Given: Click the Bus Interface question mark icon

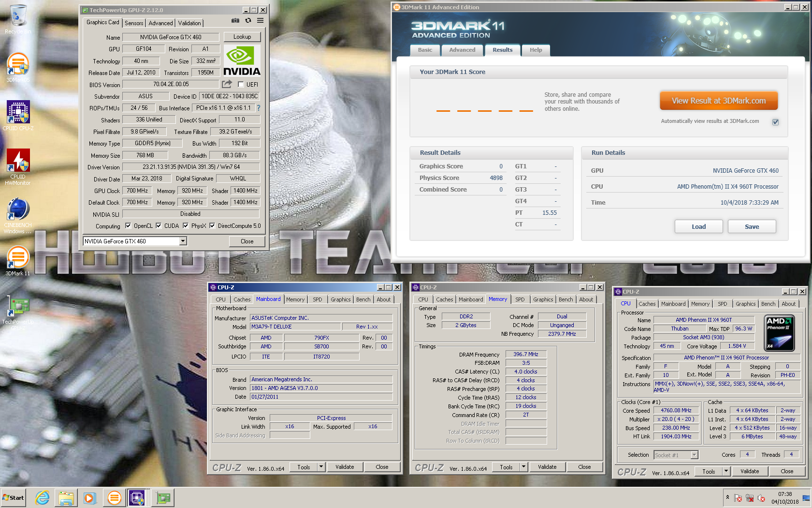Looking at the screenshot, I should tap(259, 108).
